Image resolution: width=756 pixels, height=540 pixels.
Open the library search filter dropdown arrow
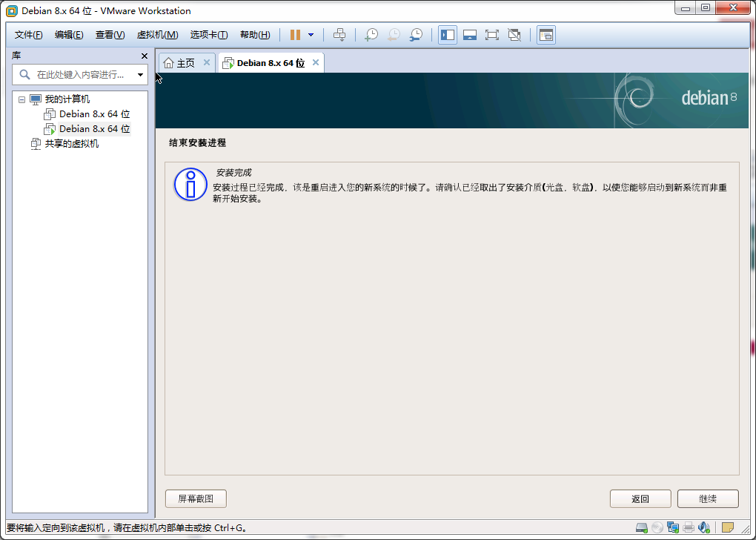[x=140, y=75]
